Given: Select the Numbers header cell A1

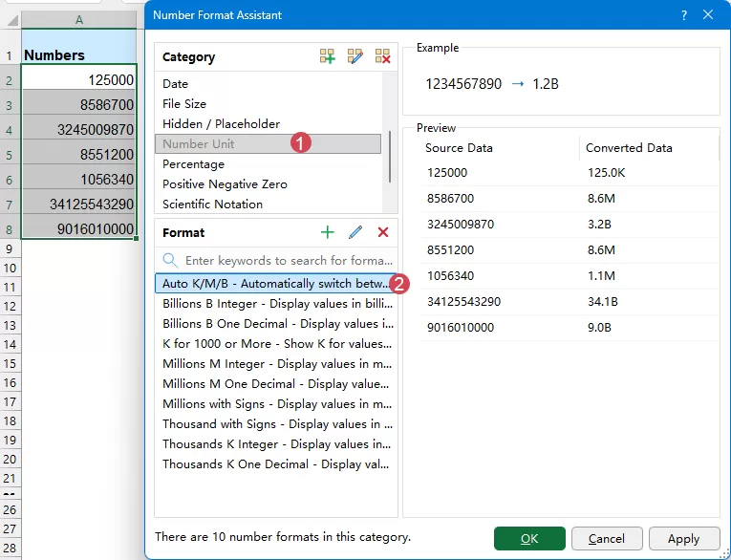Looking at the screenshot, I should point(78,46).
